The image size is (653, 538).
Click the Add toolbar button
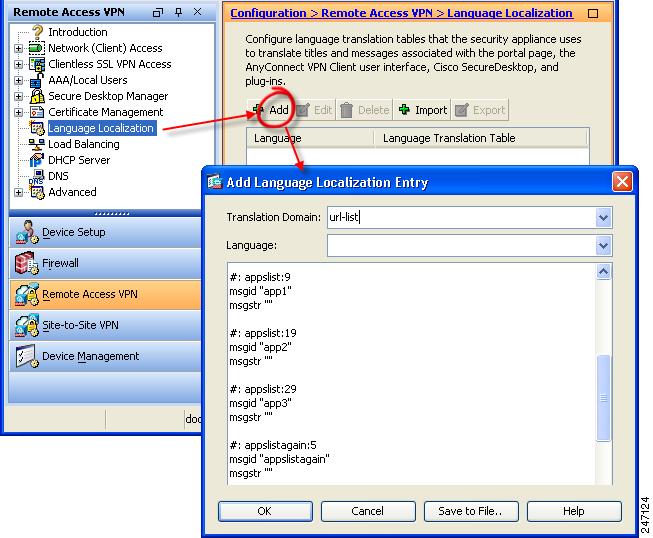pos(270,110)
